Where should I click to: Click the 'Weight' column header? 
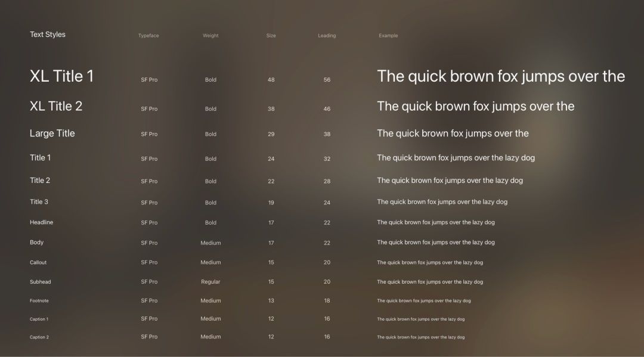coord(210,36)
